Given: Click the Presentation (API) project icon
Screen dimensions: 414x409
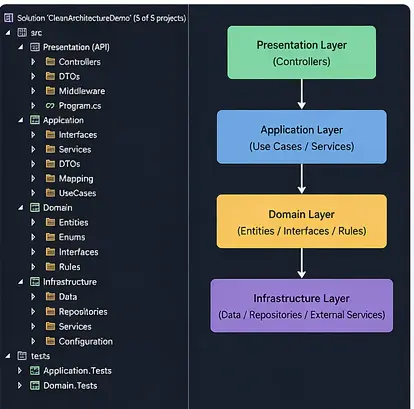Looking at the screenshot, I should point(35,47).
